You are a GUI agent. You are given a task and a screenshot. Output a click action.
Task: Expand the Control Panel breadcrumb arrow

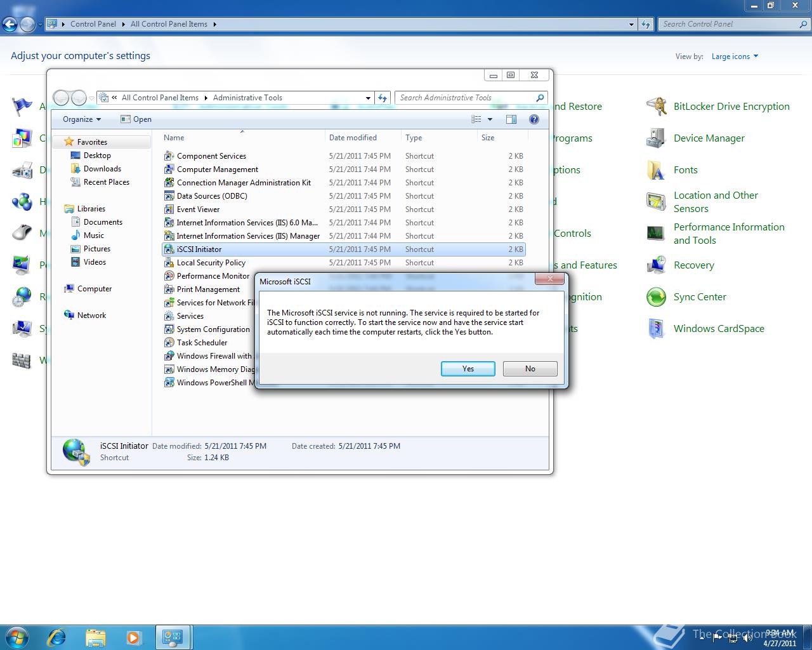point(122,24)
